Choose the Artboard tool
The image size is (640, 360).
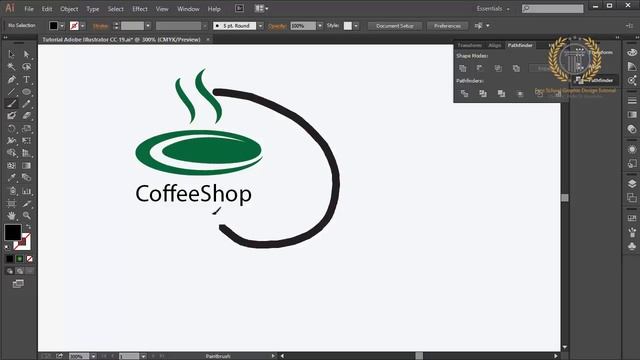point(11,203)
